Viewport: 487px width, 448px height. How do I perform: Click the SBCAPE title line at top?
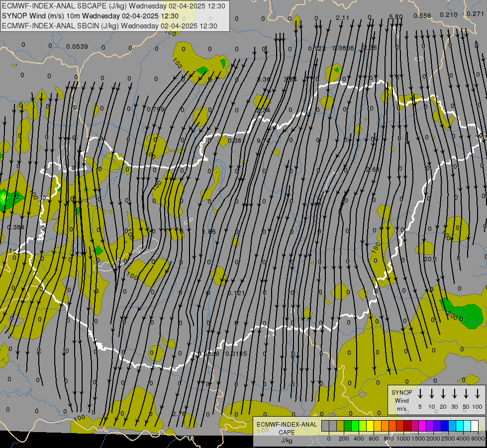coord(113,6)
